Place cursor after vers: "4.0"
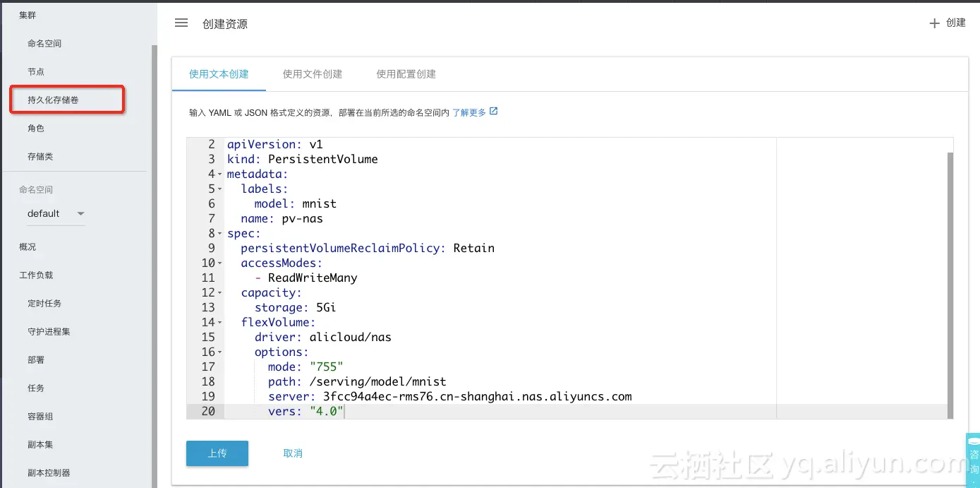This screenshot has width=980, height=488. [x=345, y=411]
